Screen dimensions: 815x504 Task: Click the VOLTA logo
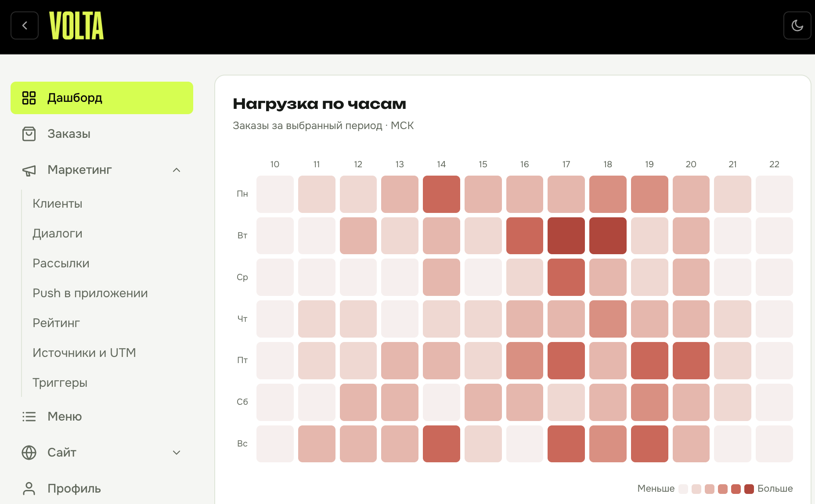[x=76, y=25]
